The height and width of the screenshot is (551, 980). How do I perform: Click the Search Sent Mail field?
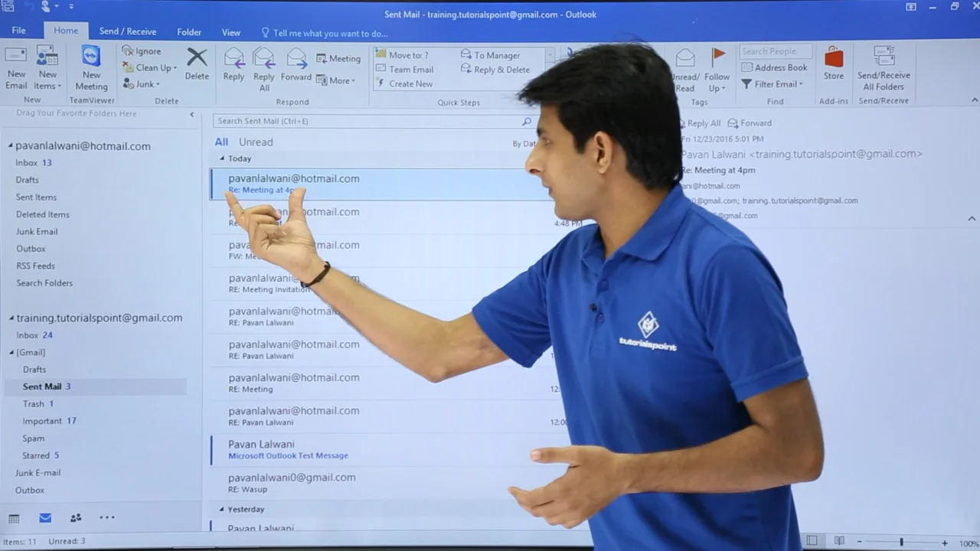[x=374, y=121]
